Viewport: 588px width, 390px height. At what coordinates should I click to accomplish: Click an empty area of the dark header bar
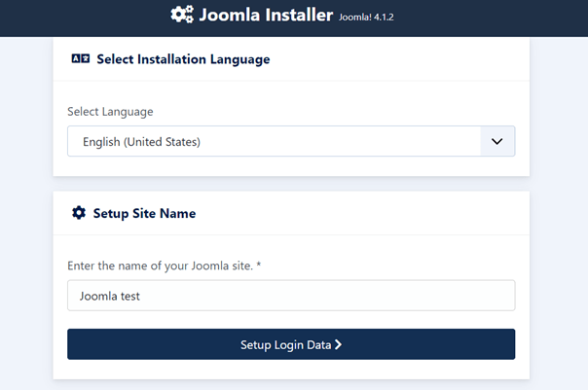pyautogui.click(x=506, y=18)
